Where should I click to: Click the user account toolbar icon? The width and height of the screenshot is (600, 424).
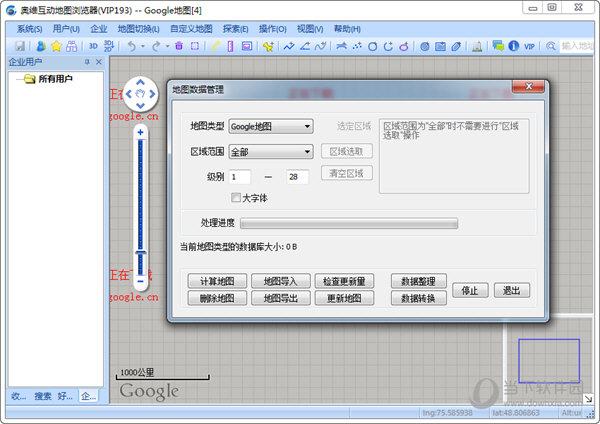pyautogui.click(x=41, y=46)
